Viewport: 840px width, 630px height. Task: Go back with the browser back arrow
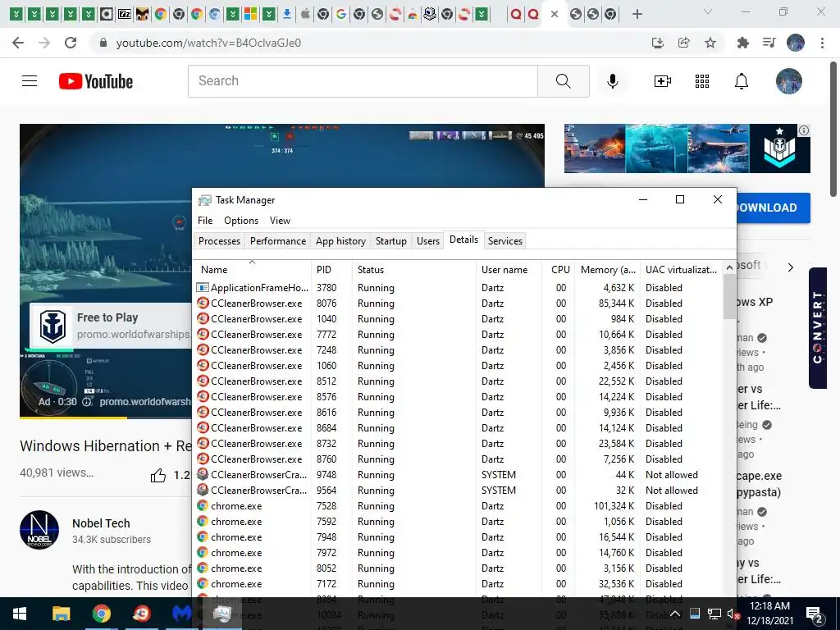(18, 43)
